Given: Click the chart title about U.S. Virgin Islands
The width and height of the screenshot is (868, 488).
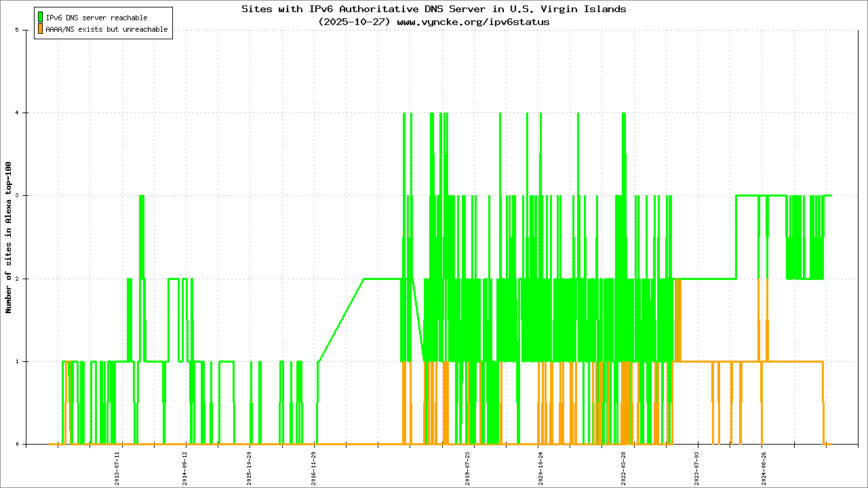Looking at the screenshot, I should [434, 9].
